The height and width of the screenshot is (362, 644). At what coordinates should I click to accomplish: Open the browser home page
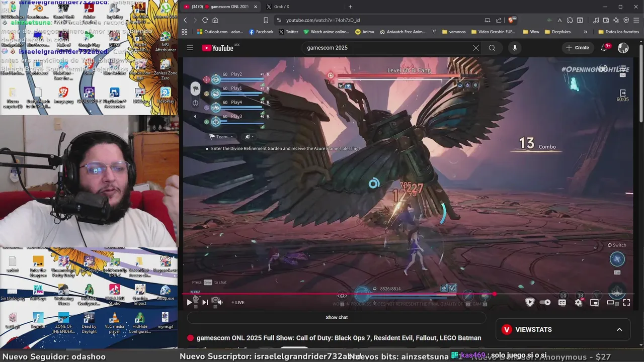click(x=215, y=20)
